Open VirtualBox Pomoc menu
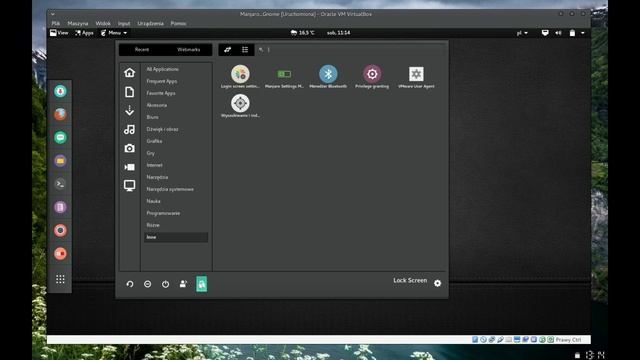 coord(178,23)
